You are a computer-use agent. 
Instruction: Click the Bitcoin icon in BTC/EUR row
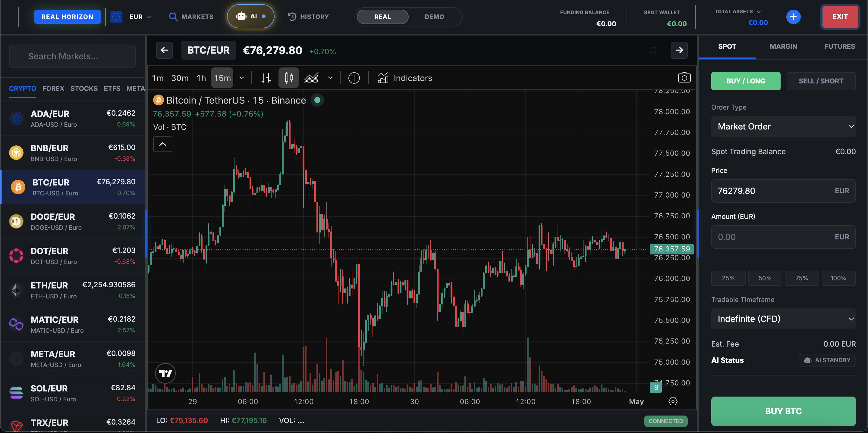click(x=18, y=187)
